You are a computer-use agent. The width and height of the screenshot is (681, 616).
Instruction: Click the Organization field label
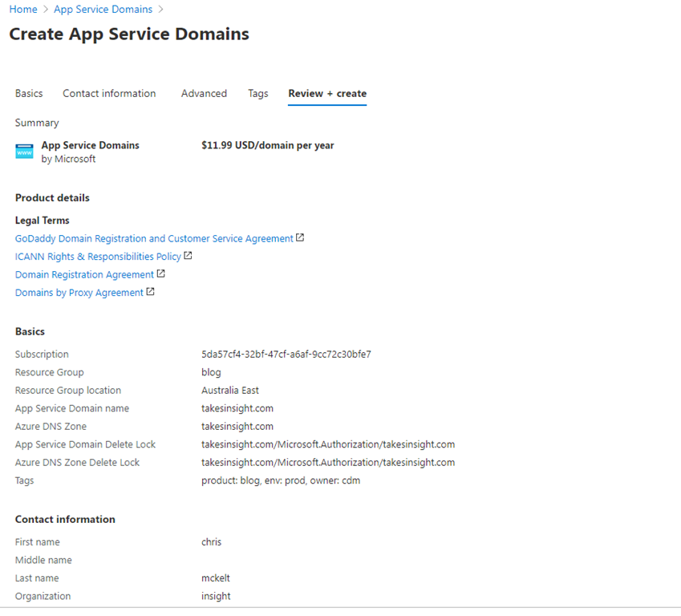pyautogui.click(x=43, y=596)
